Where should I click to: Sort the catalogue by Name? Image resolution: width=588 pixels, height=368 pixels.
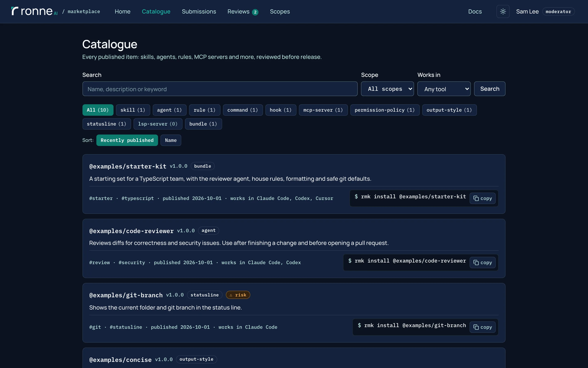tap(171, 140)
